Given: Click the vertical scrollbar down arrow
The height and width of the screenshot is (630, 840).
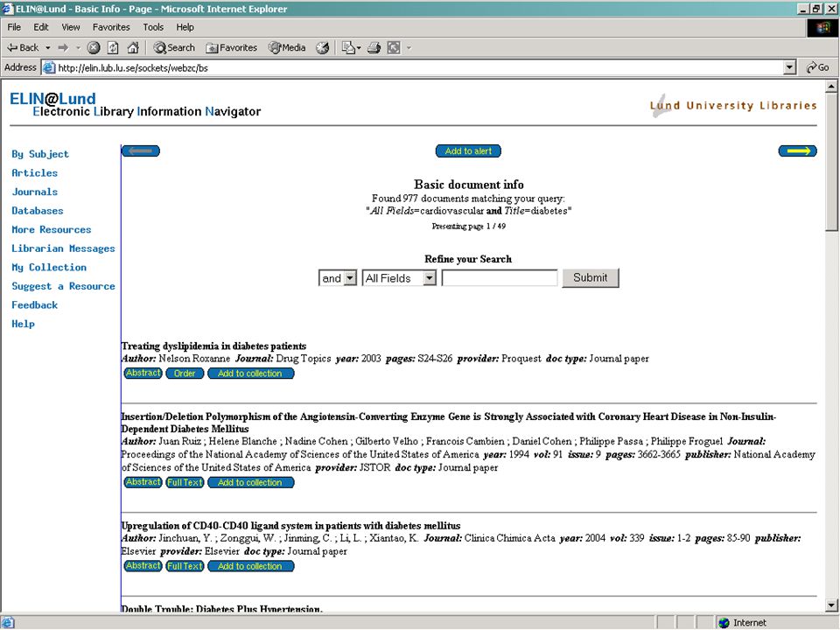Looking at the screenshot, I should click(x=831, y=605).
